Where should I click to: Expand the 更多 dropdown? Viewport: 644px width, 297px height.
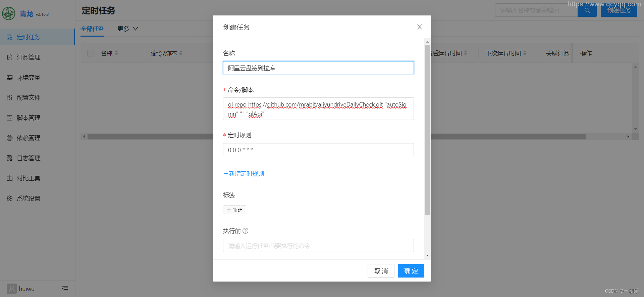(127, 29)
